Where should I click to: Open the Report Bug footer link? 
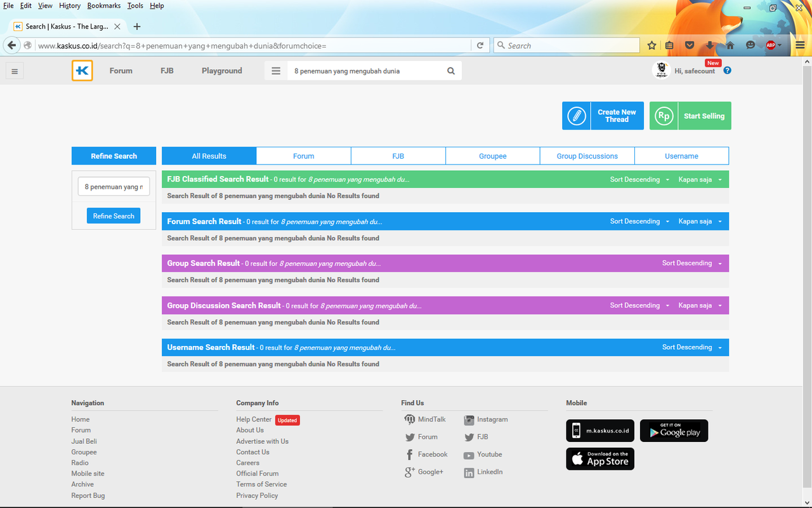click(88, 496)
